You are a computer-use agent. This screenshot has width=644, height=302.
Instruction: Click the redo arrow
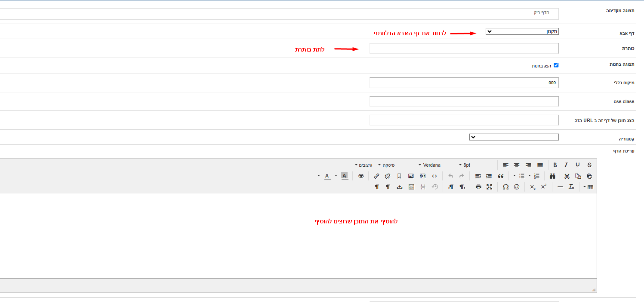462,176
